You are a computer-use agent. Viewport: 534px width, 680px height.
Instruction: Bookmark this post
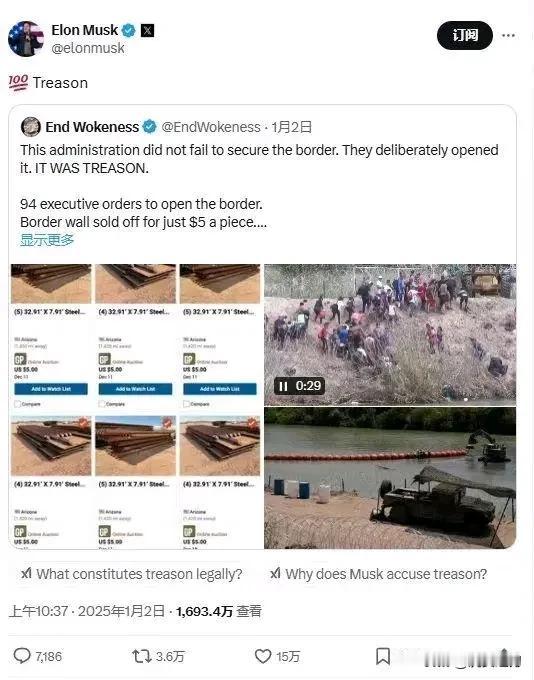click(383, 656)
